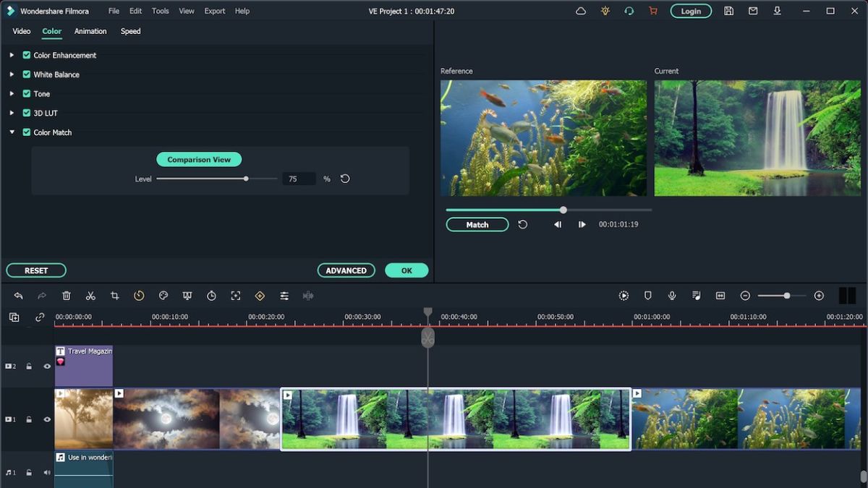Click the Color Match Level slider
868x488 pixels.
tap(217, 179)
